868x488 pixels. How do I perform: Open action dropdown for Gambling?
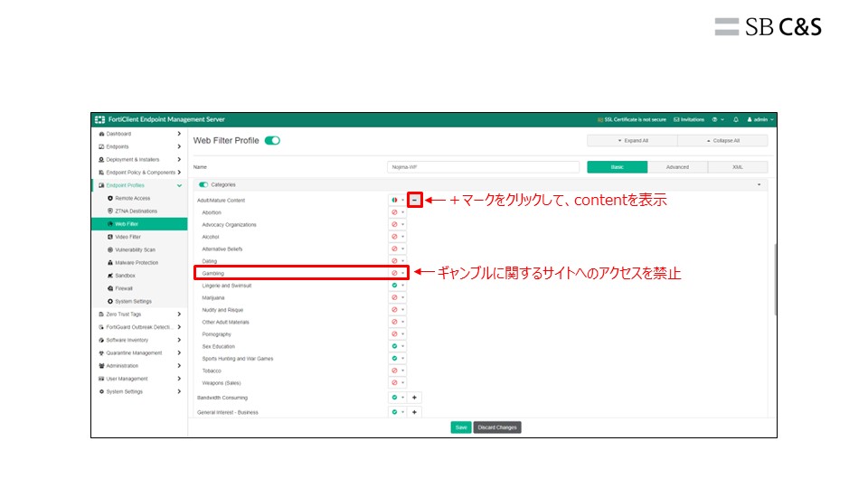click(398, 273)
